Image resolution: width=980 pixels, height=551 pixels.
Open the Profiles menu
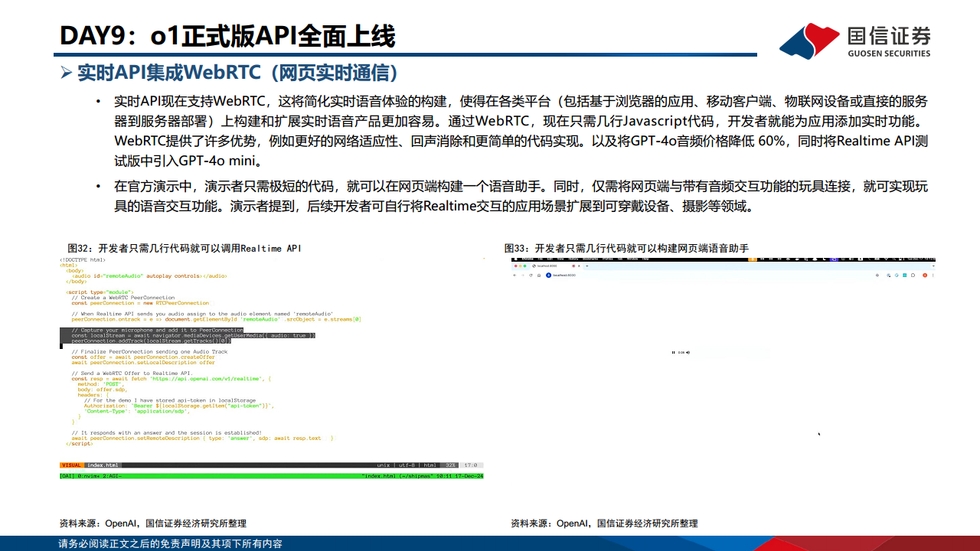coord(608,259)
